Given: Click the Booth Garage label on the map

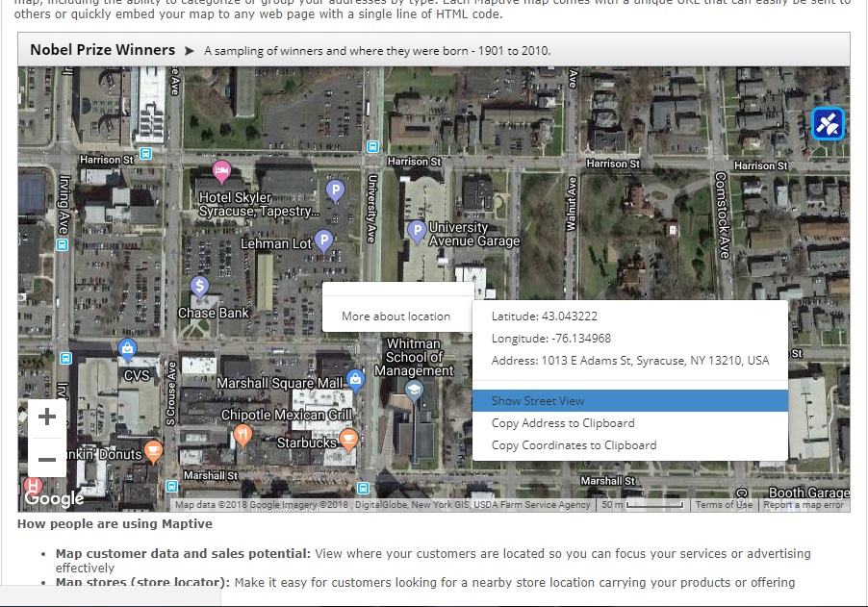Looking at the screenshot, I should [x=808, y=493].
